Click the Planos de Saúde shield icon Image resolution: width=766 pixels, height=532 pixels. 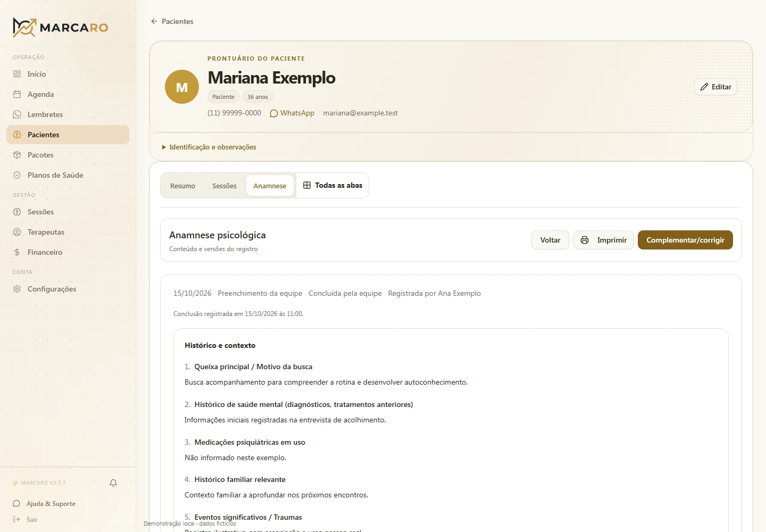pyautogui.click(x=17, y=175)
